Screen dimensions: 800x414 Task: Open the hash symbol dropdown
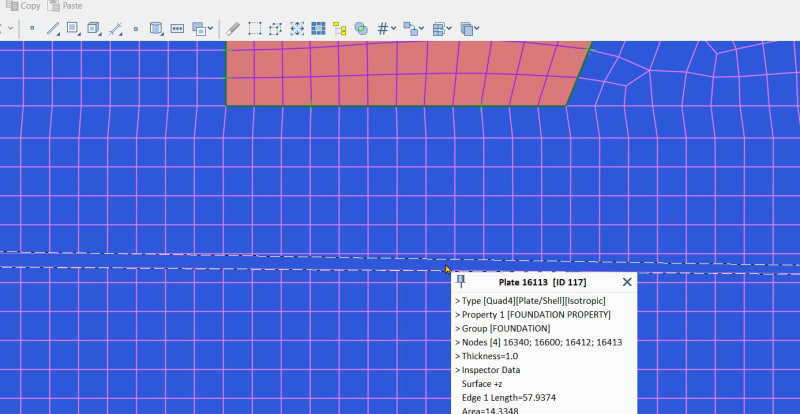[x=387, y=29]
